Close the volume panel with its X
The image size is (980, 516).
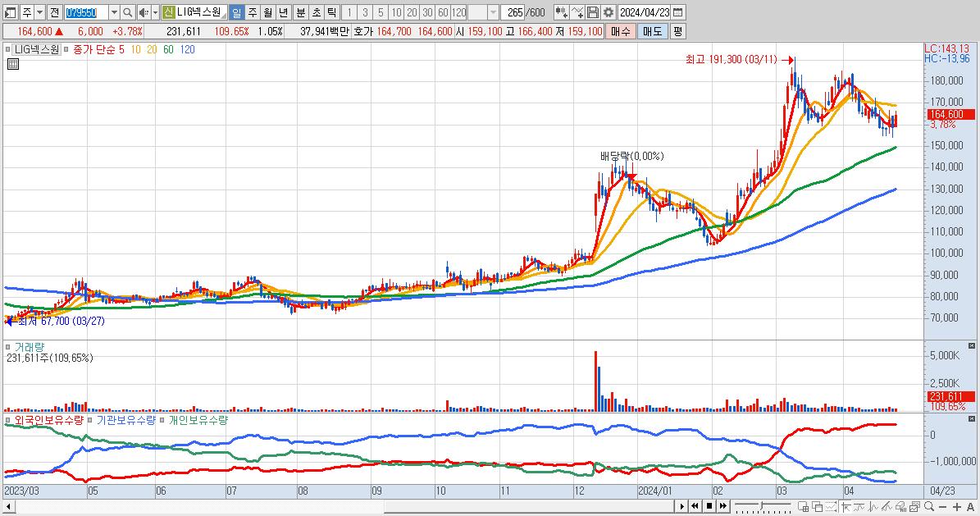point(971,346)
